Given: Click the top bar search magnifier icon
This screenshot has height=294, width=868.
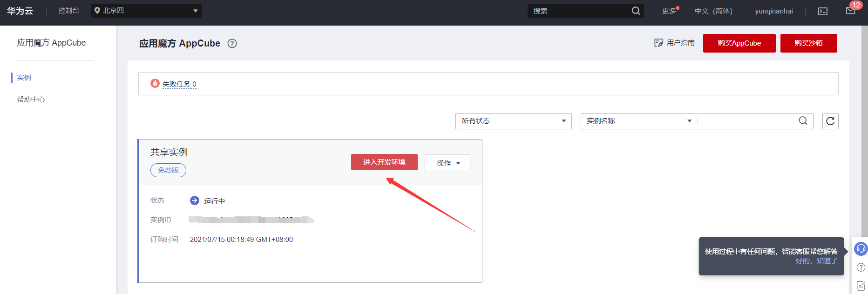Looking at the screenshot, I should 636,11.
